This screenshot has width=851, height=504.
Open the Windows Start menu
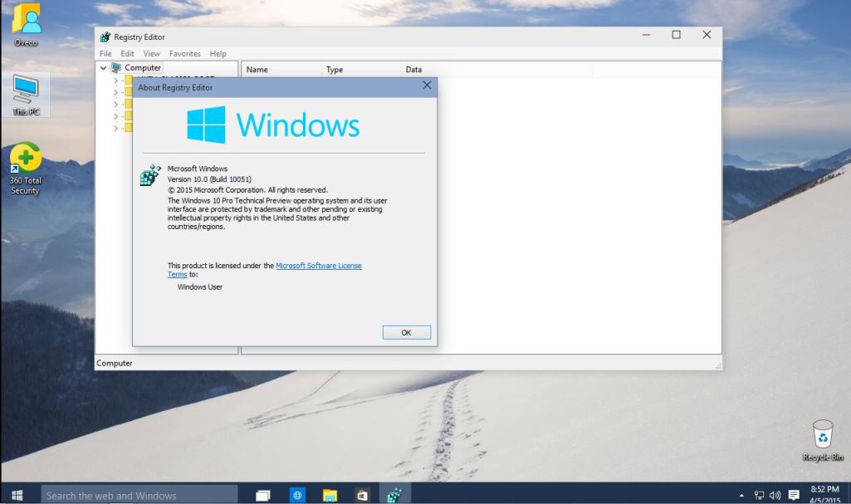pyautogui.click(x=17, y=495)
